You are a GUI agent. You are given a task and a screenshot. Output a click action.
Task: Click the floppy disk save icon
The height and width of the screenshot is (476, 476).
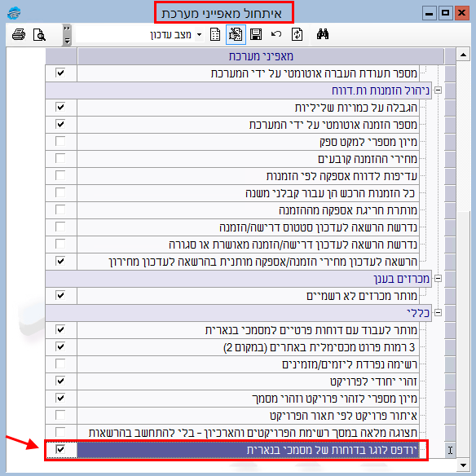(256, 34)
